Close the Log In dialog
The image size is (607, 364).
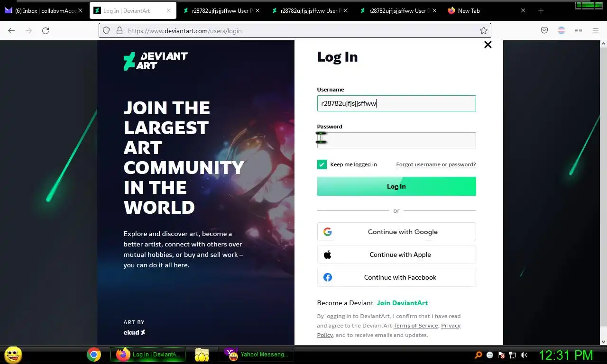(487, 45)
